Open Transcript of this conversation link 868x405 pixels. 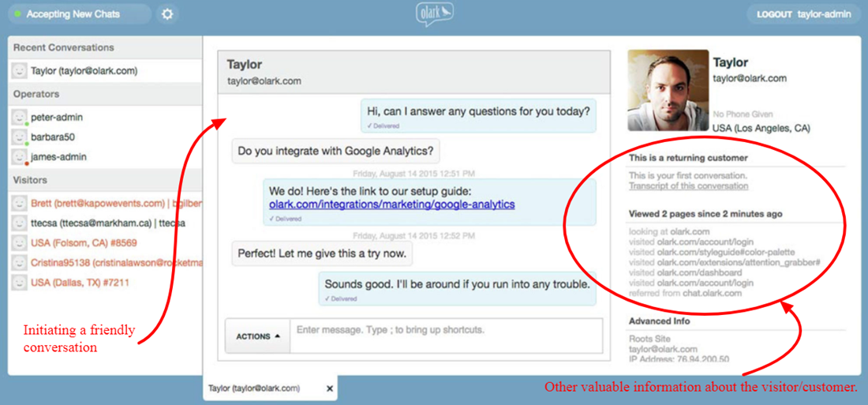click(x=689, y=186)
